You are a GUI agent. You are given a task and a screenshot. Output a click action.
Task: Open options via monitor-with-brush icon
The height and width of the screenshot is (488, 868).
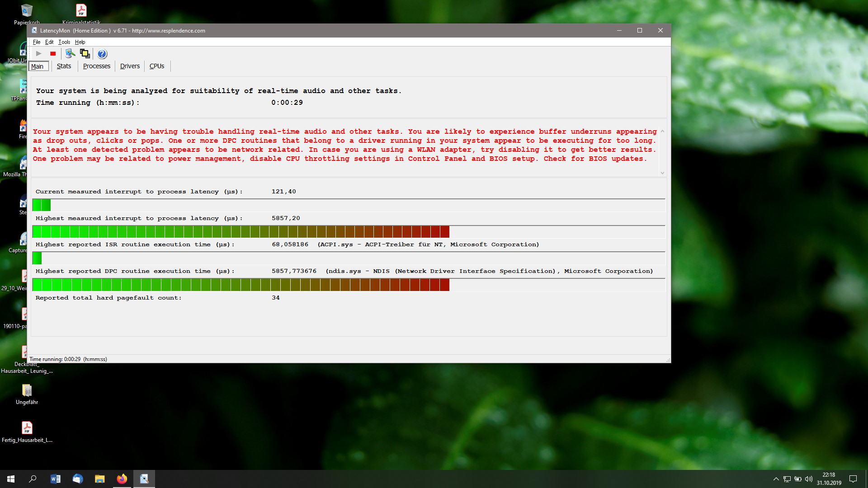tap(70, 54)
